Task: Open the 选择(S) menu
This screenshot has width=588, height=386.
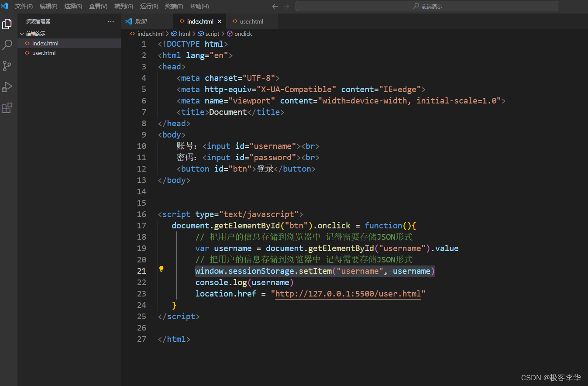Action: point(73,6)
